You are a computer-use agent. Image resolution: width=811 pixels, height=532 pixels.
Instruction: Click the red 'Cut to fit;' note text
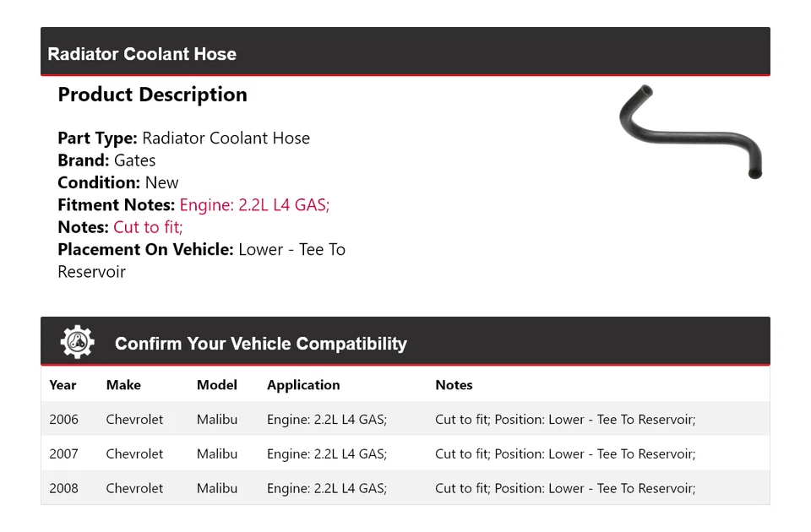(148, 227)
